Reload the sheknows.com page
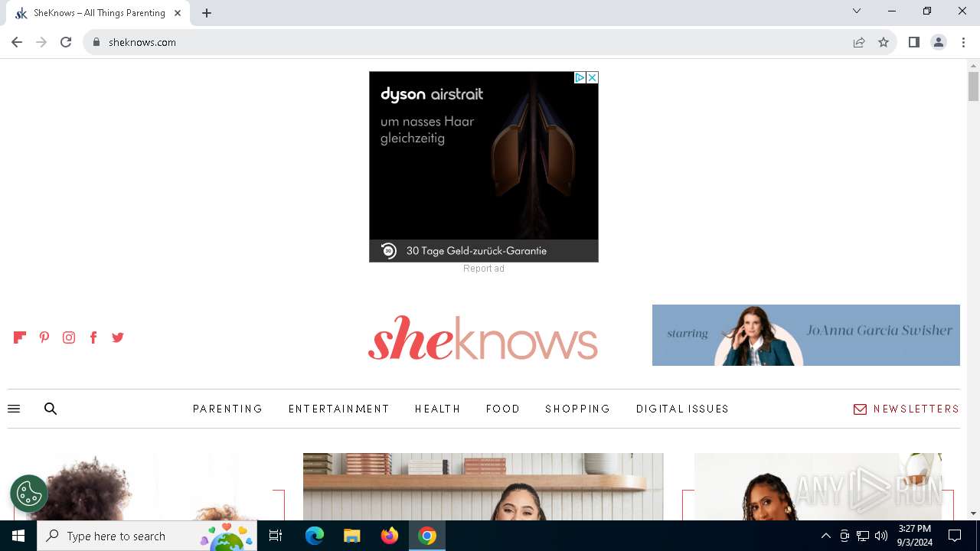980x551 pixels. pyautogui.click(x=66, y=42)
